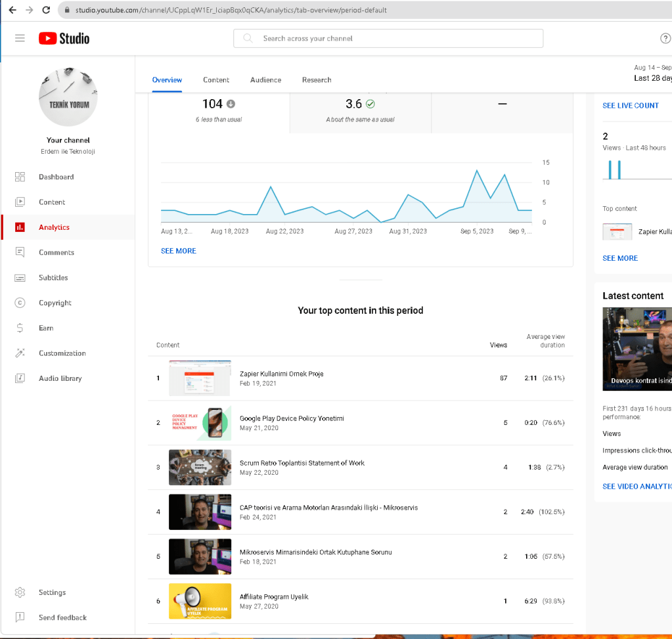Open the Research tab
Screen dimensions: 672x639
[317, 79]
